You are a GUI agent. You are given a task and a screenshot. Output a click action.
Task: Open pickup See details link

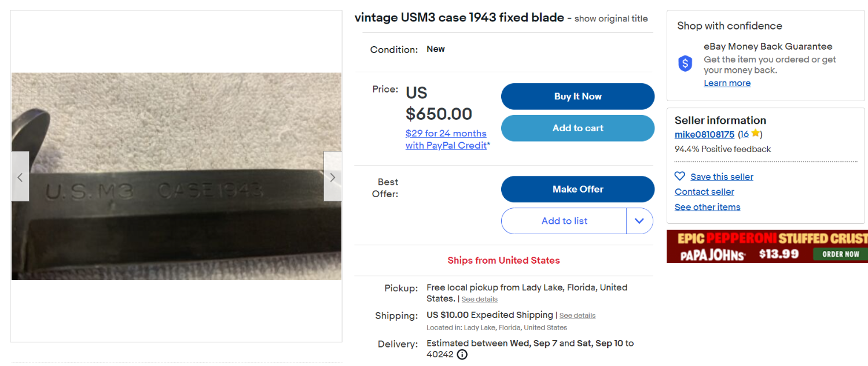point(479,299)
